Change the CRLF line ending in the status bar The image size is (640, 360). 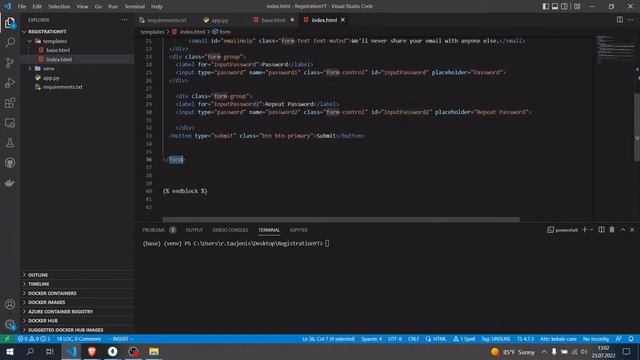click(x=413, y=339)
